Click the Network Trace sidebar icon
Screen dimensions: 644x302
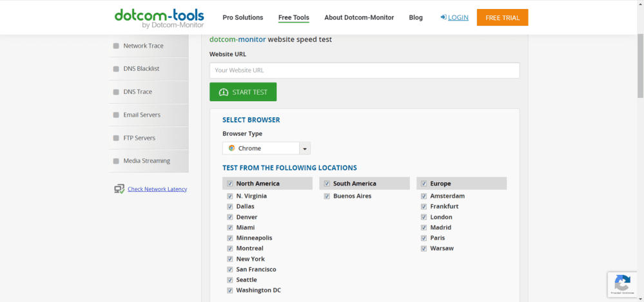point(116,46)
